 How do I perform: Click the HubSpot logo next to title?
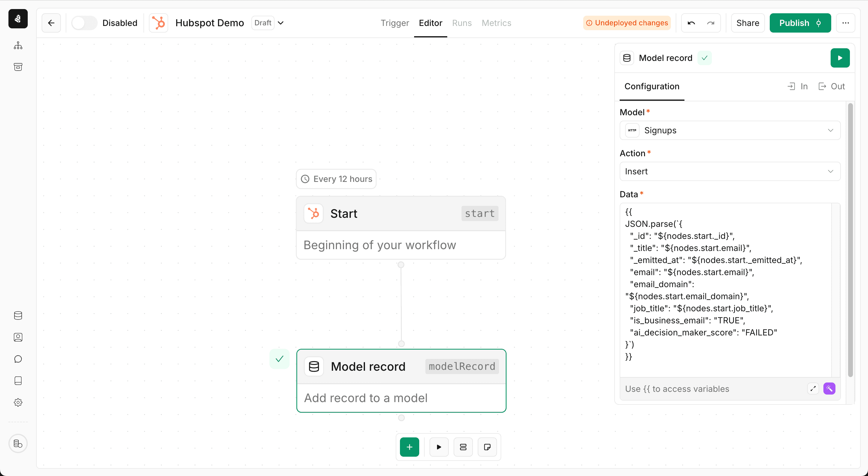[158, 23]
